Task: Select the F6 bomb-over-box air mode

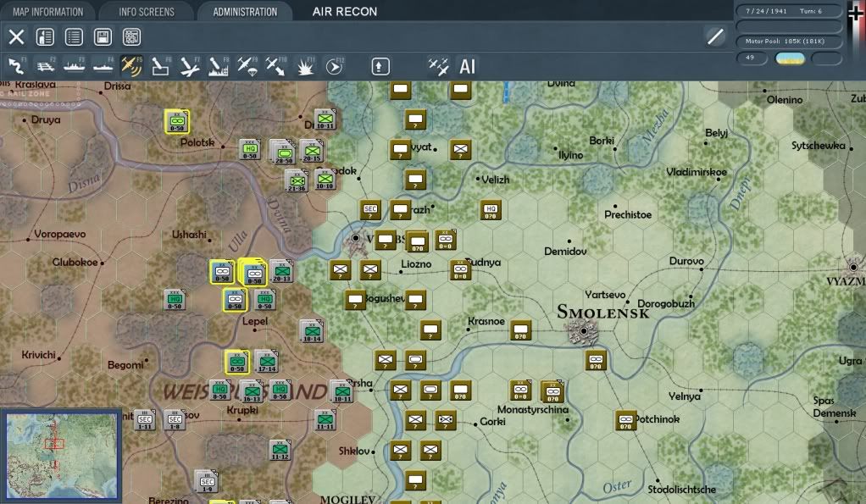Action: (x=160, y=66)
